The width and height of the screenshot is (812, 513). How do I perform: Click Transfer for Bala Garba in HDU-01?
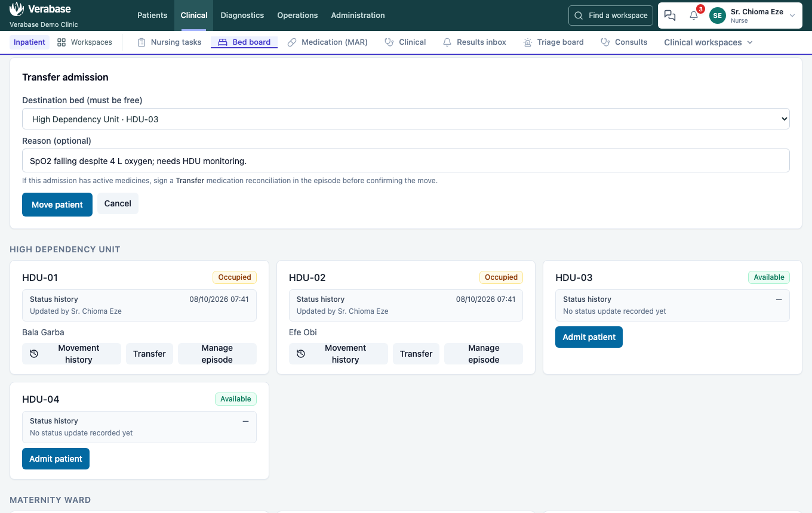(149, 354)
